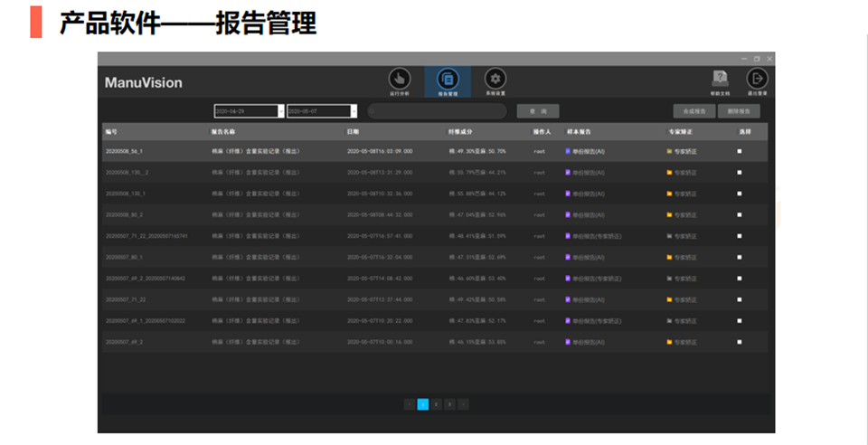This screenshot has height=445, width=868.
Task: Click 专家矫正 folder icon for 20200508_130_1
Action: pos(669,194)
